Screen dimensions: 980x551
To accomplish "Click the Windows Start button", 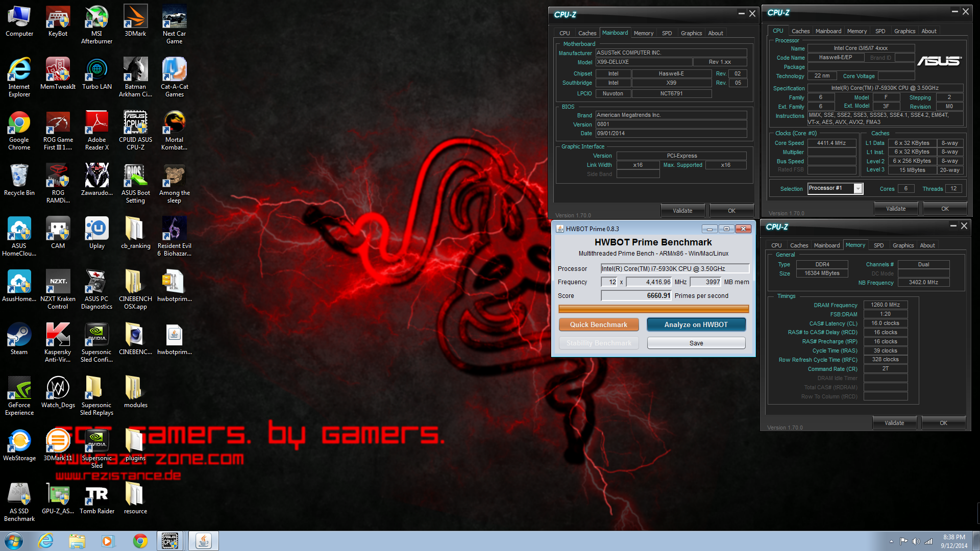I will tap(14, 541).
